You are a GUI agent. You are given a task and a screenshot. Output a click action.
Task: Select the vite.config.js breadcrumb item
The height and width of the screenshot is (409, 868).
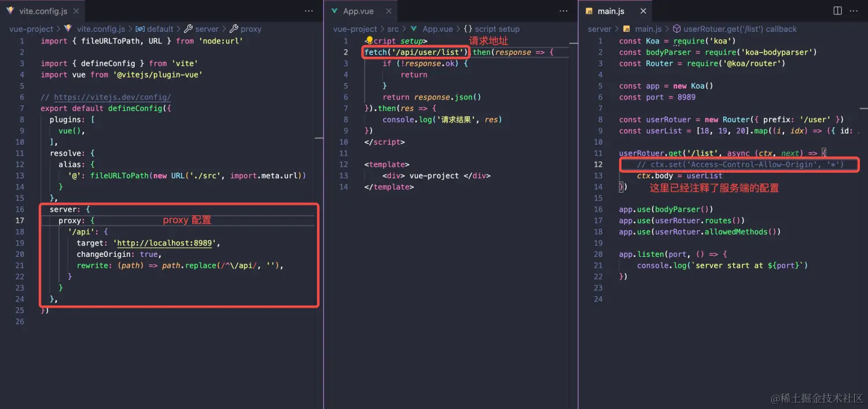pos(95,29)
